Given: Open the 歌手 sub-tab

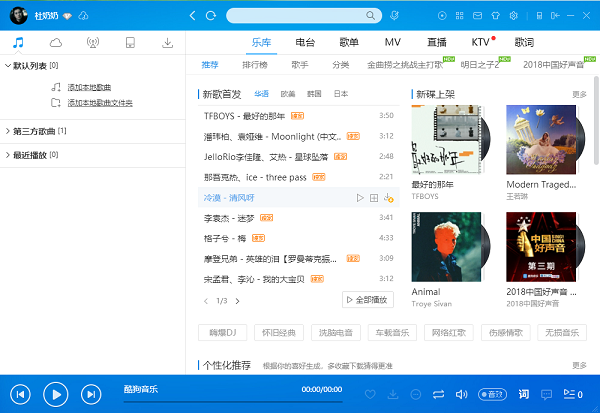Looking at the screenshot, I should [x=300, y=65].
